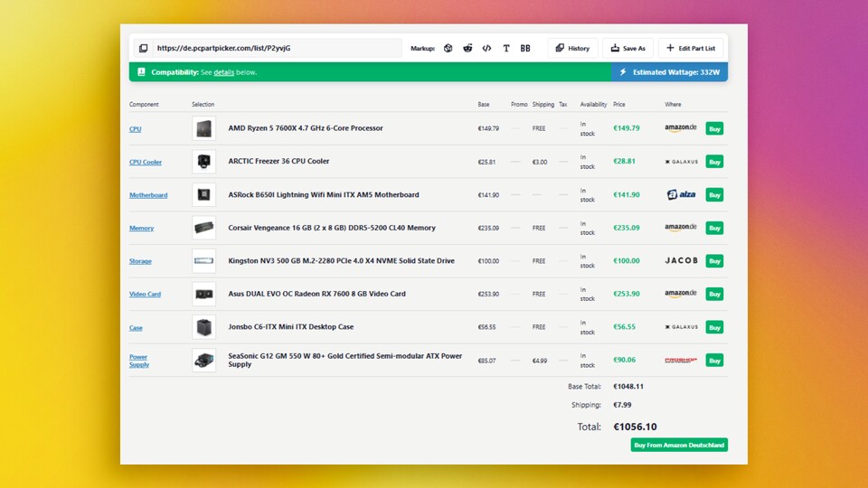Click Galaxus logo in CPU Cooler row

[x=681, y=162]
